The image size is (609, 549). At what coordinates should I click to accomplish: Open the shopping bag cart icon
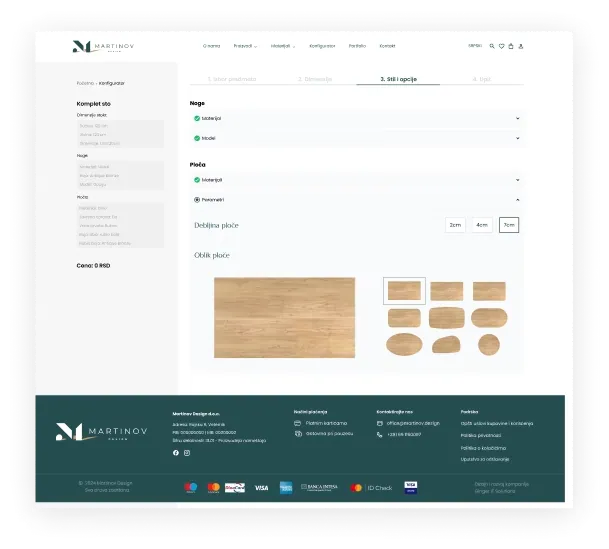[x=511, y=46]
